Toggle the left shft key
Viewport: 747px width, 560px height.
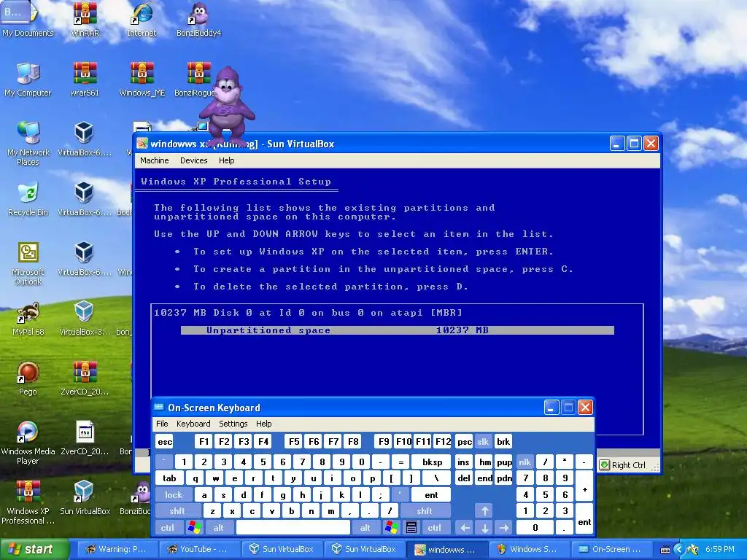tap(177, 511)
